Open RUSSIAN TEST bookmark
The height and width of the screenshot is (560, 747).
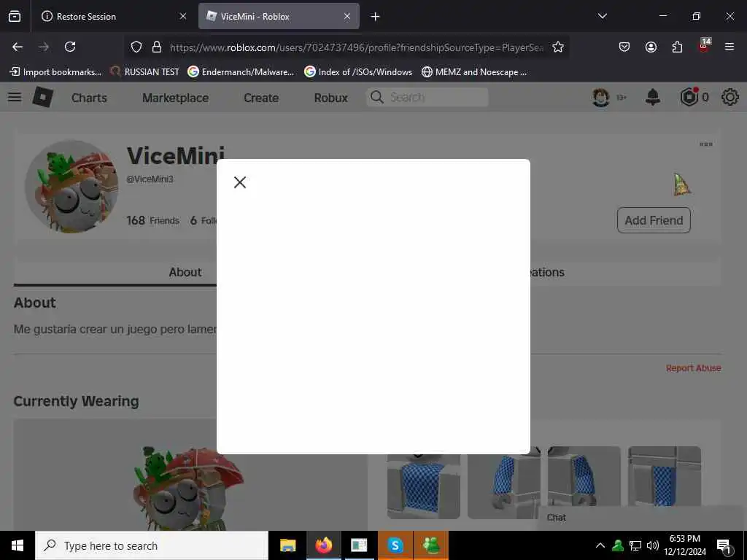[x=144, y=72]
